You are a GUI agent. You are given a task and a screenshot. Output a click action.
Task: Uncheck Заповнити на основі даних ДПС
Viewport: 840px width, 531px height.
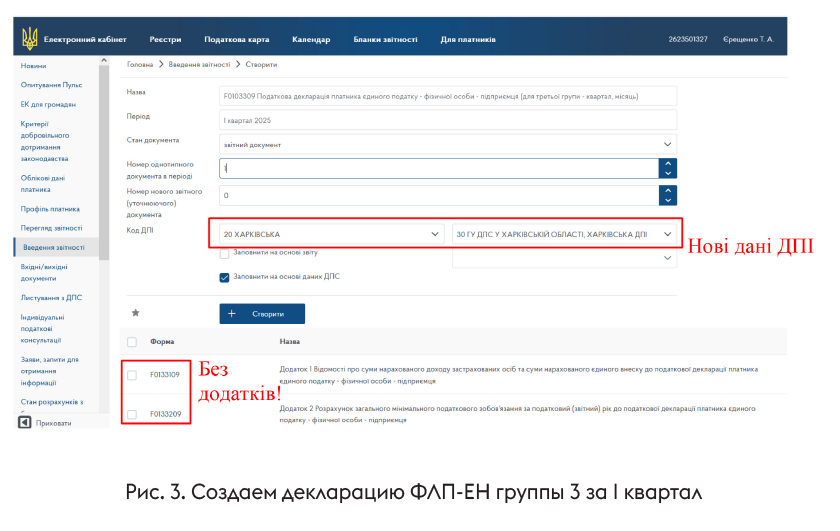pos(224,277)
